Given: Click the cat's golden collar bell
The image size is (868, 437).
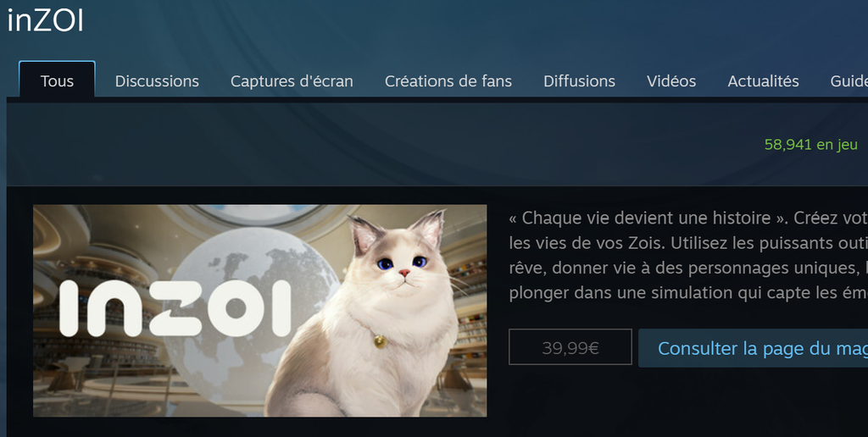Looking at the screenshot, I should click(379, 341).
